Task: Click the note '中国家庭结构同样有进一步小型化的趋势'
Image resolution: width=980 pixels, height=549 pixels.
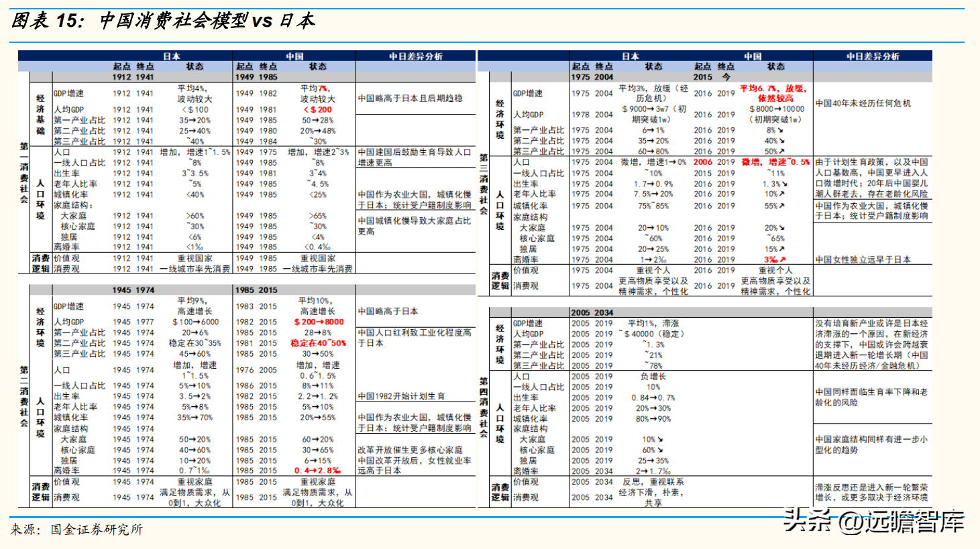Action: [872, 444]
